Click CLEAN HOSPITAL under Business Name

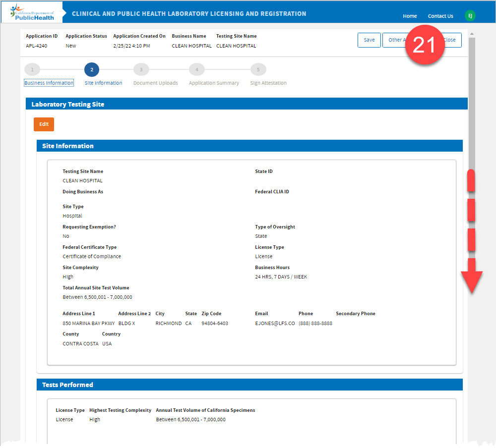coord(191,46)
